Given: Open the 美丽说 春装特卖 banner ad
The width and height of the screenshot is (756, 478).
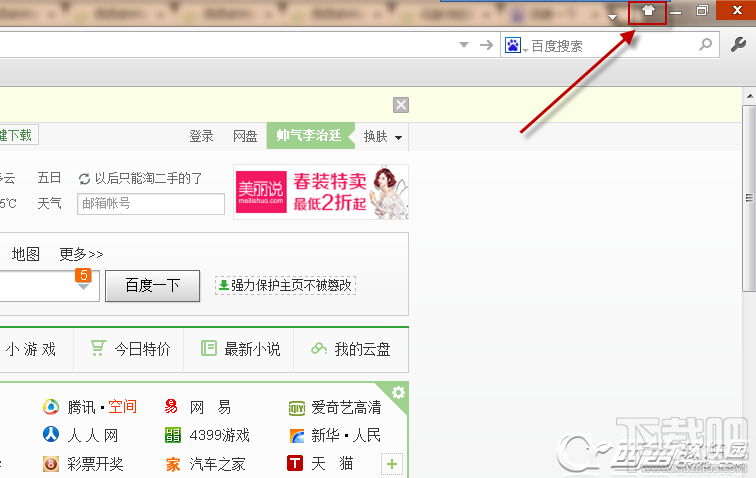Looking at the screenshot, I should (321, 192).
